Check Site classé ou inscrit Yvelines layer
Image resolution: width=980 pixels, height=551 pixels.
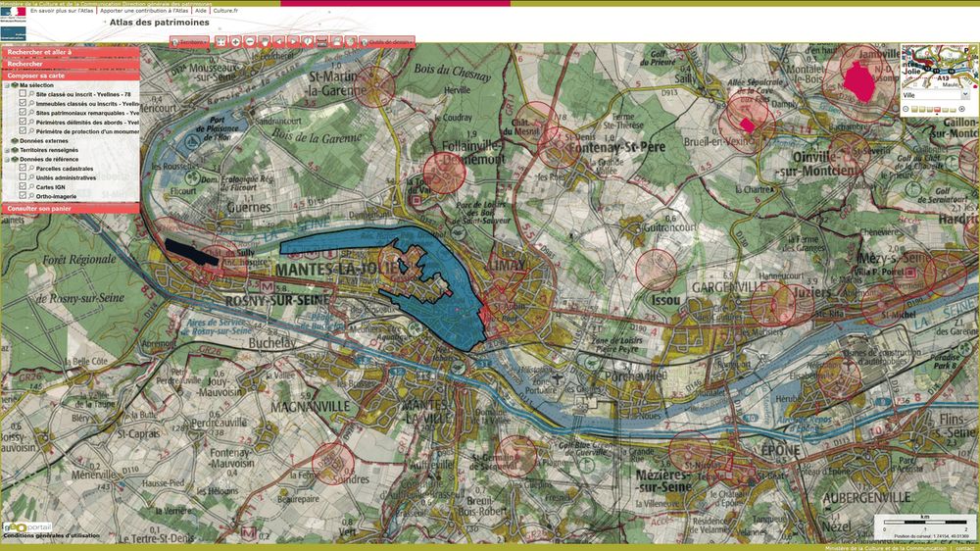24,94
